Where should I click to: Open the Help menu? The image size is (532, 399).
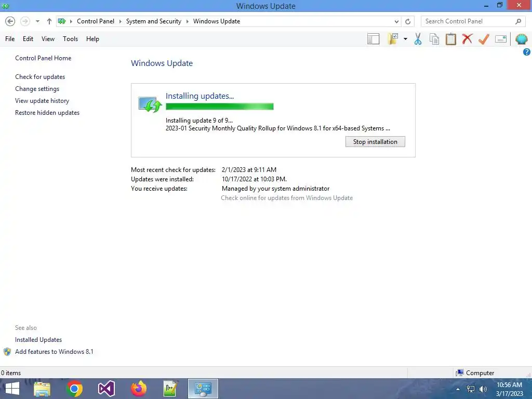92,39
